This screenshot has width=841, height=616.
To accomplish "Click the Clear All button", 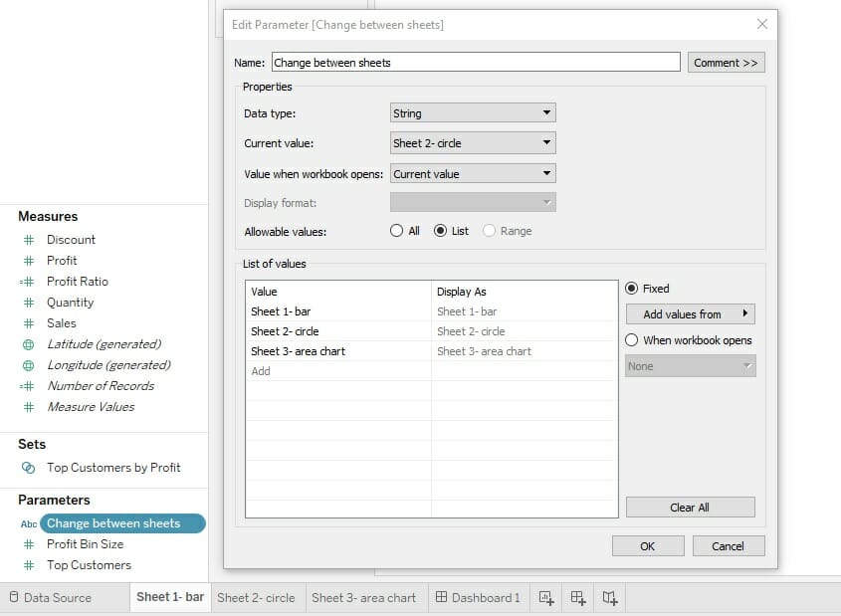I will pos(690,508).
